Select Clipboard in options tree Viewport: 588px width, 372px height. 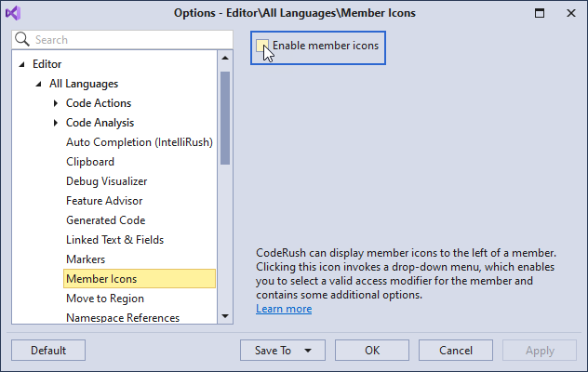(x=90, y=162)
